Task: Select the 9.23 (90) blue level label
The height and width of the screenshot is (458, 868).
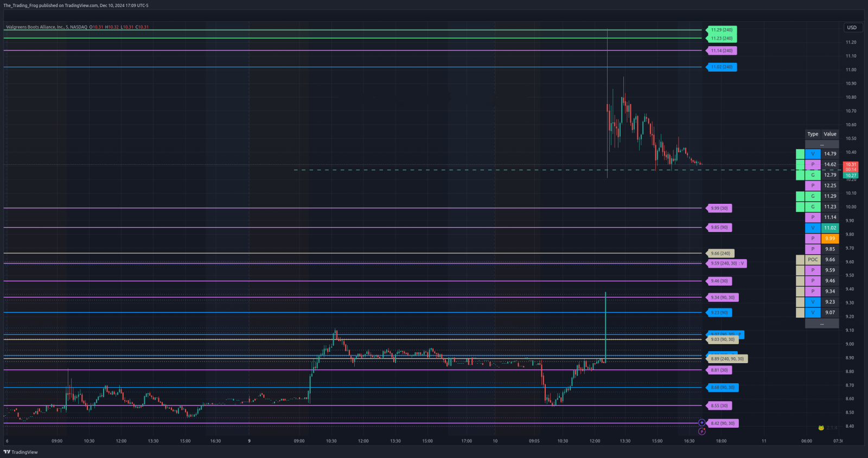Action: pos(719,313)
